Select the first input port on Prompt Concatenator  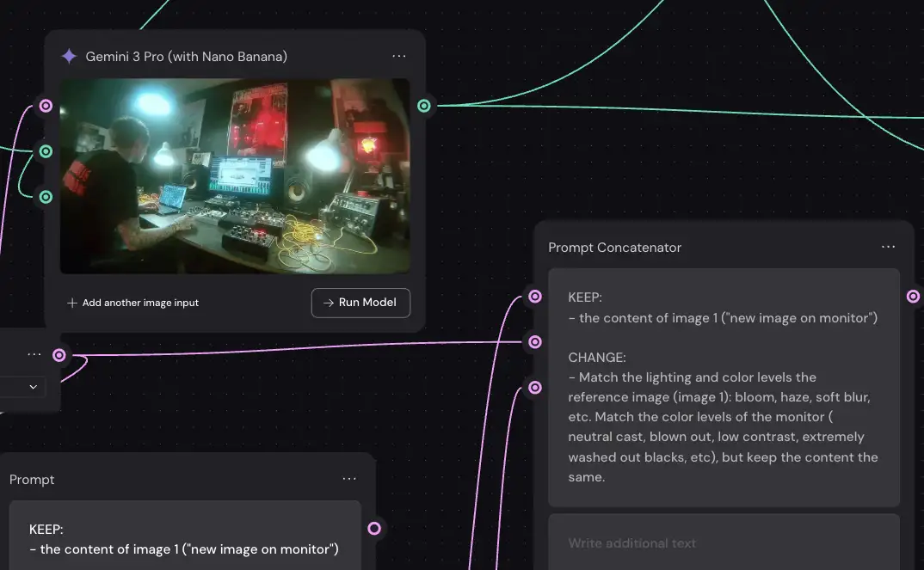(x=534, y=297)
